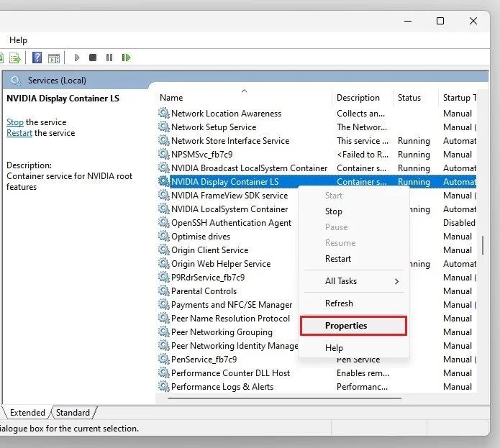Choose Stop in the context menu
Screen dimensions: 500x448
point(334,211)
